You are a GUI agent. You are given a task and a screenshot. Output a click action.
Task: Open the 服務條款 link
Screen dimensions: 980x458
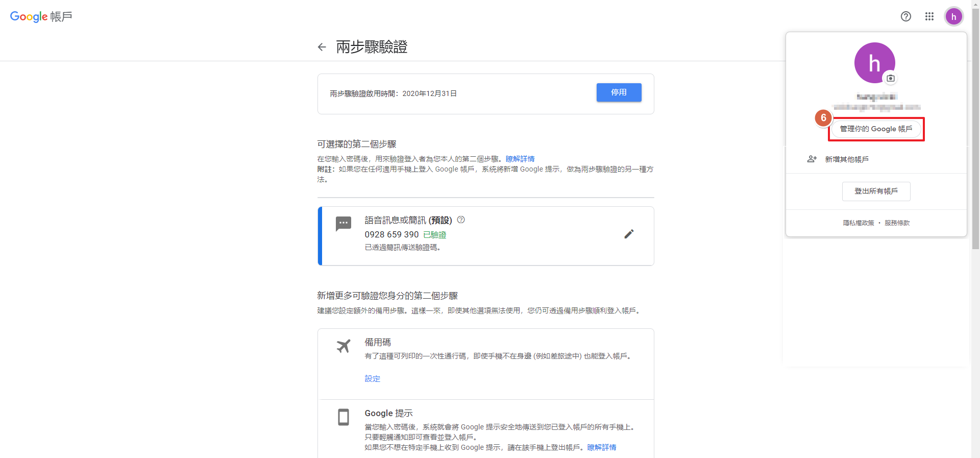tap(897, 223)
